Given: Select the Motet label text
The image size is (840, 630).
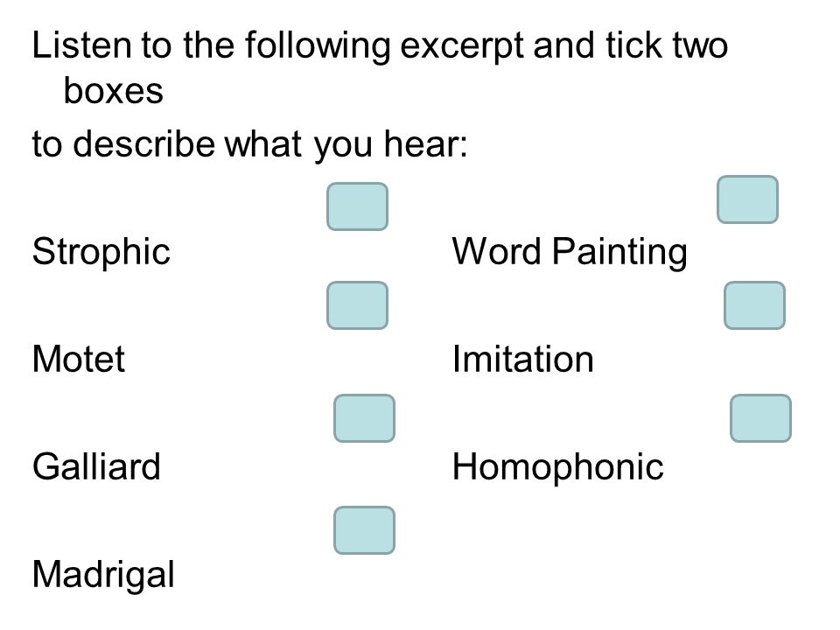Looking at the screenshot, I should click(79, 359).
